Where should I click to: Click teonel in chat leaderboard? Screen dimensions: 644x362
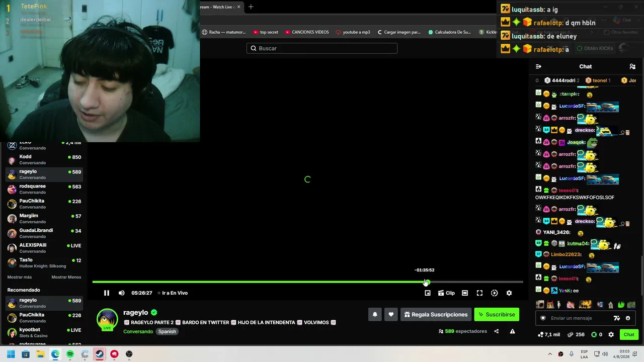(598, 80)
